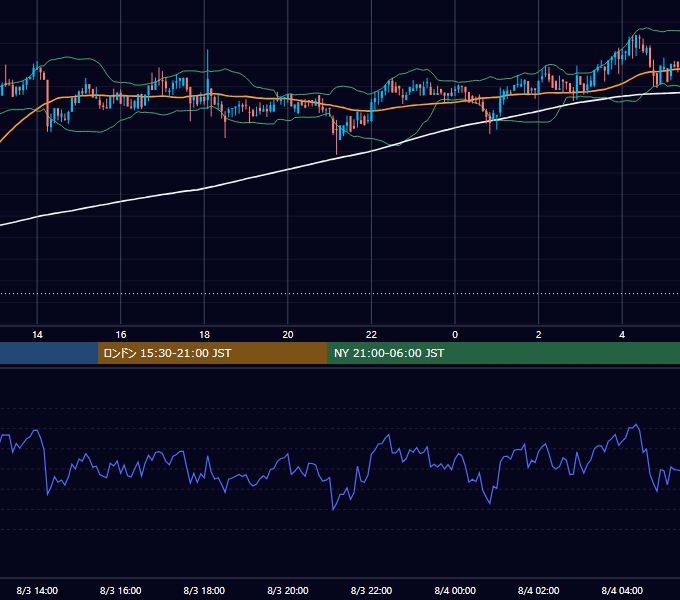Viewport: 680px width, 600px height.
Task: Click the unlabeled blue session bar
Action: click(x=49, y=353)
